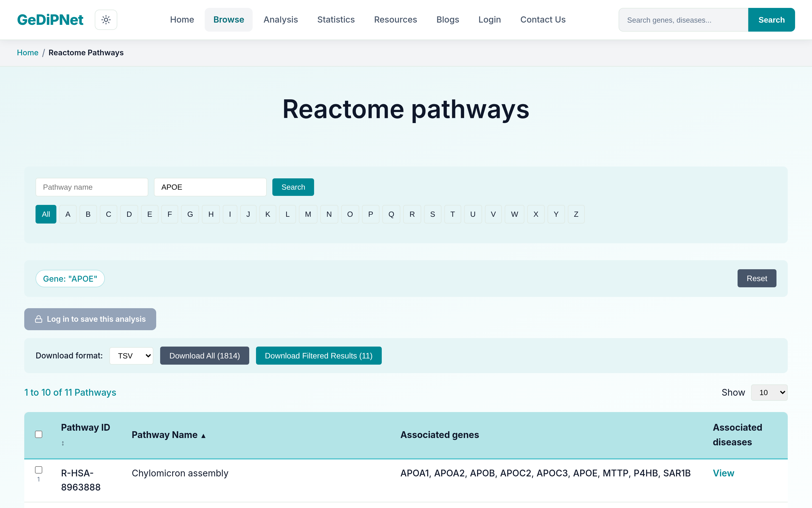
Task: Filter pathways by letter C
Action: [x=108, y=214]
